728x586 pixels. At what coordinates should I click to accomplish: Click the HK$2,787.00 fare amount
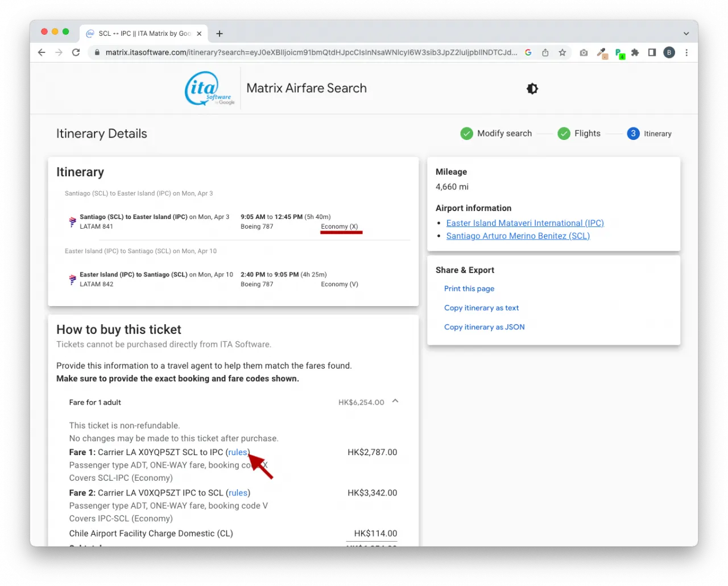coord(373,452)
